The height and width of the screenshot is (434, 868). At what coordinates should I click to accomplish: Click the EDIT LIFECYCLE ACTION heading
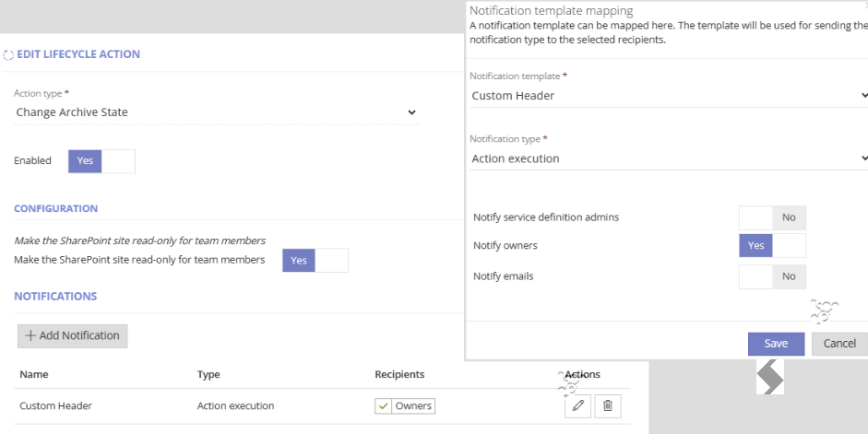point(78,54)
